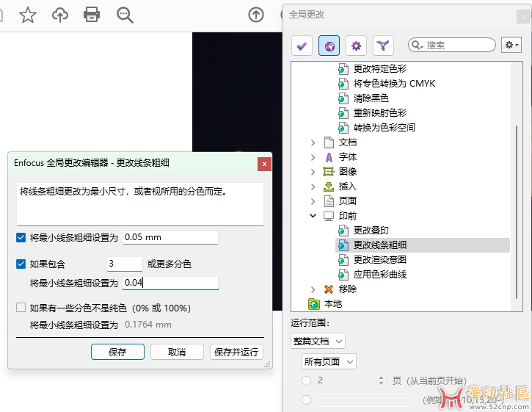This screenshot has height=412, width=532.
Task: Toggle the first minimum line width checkbox
Action: (x=21, y=237)
